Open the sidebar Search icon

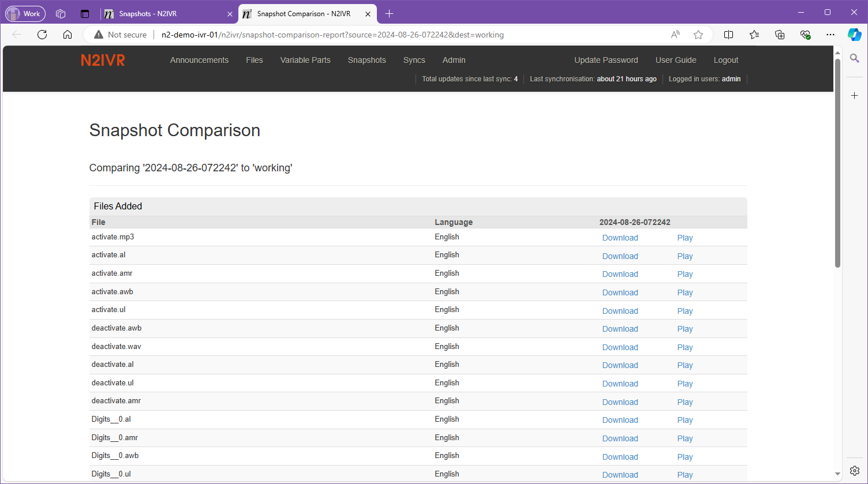click(855, 58)
